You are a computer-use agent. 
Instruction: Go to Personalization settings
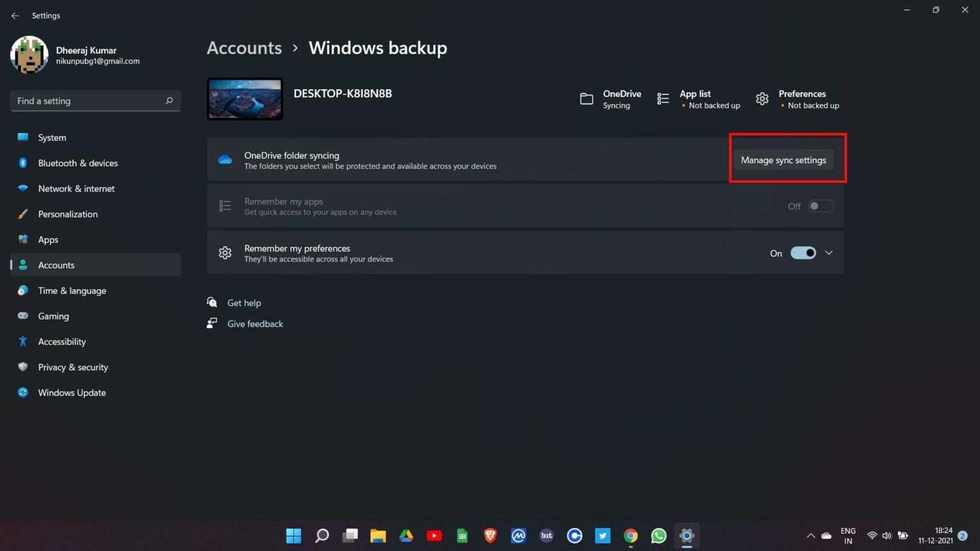pyautogui.click(x=68, y=214)
